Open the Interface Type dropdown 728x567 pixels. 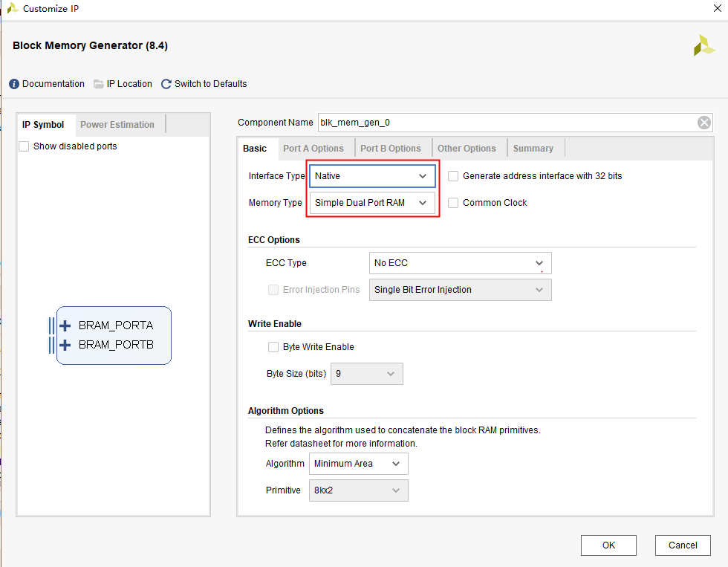[x=372, y=176]
